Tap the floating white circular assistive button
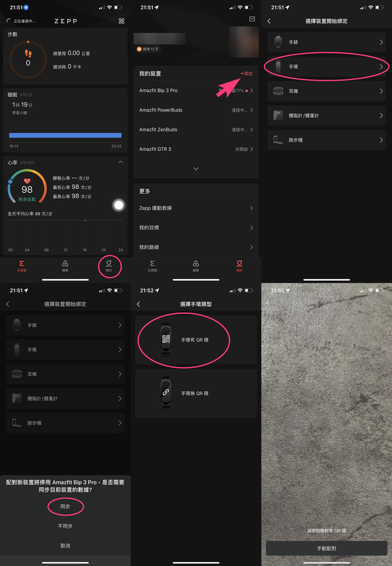392x566 pixels. 119,205
